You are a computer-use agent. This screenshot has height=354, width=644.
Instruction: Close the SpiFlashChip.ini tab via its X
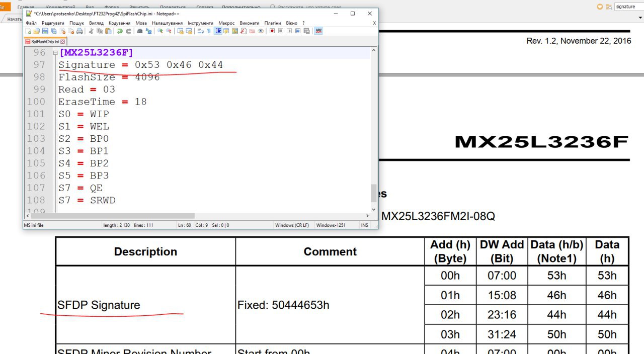click(63, 42)
